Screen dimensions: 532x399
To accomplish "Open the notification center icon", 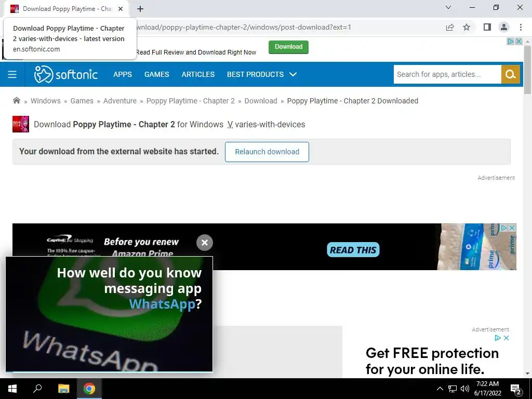I will (516, 389).
